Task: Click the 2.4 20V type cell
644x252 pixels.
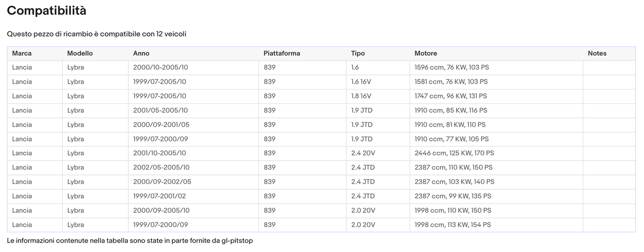Action: [363, 153]
